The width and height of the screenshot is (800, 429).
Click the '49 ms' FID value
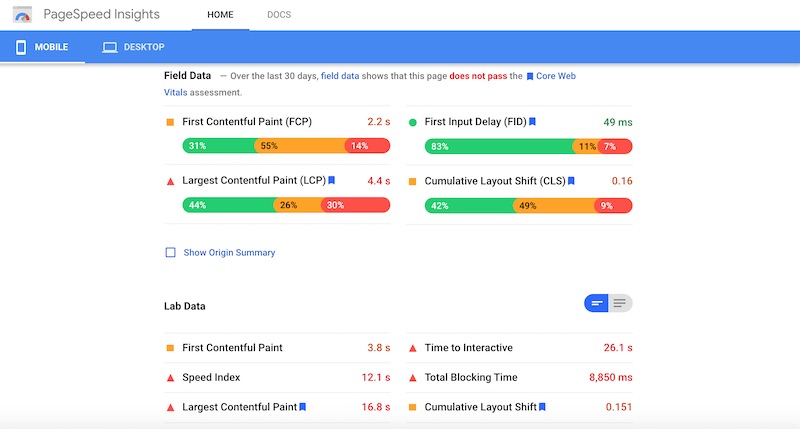(618, 122)
